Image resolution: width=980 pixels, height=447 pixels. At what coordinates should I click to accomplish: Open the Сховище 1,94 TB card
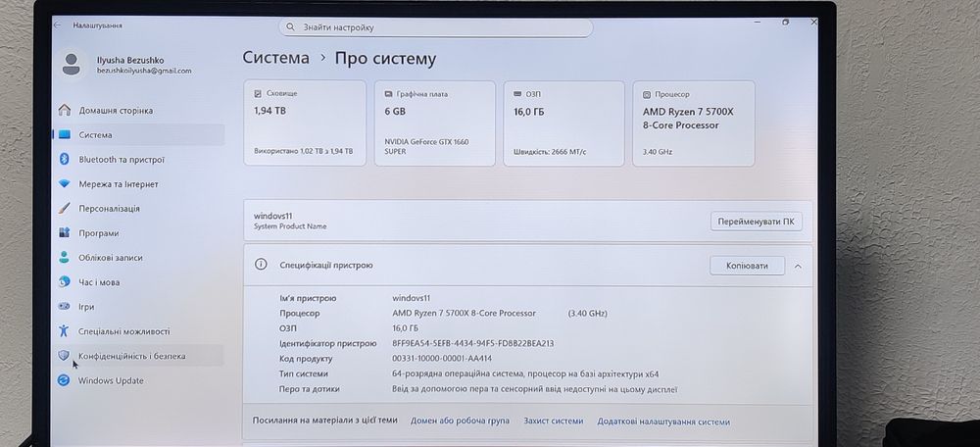[305, 123]
